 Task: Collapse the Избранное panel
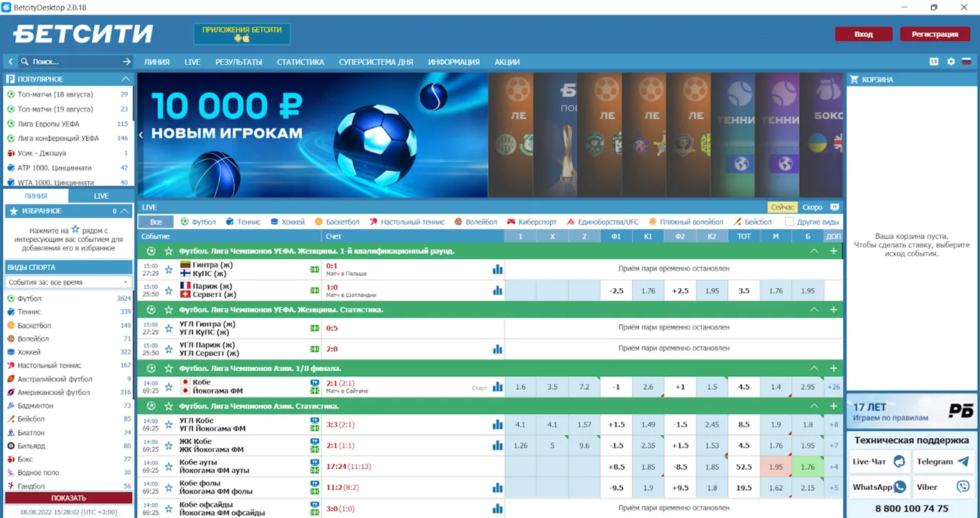[x=125, y=211]
